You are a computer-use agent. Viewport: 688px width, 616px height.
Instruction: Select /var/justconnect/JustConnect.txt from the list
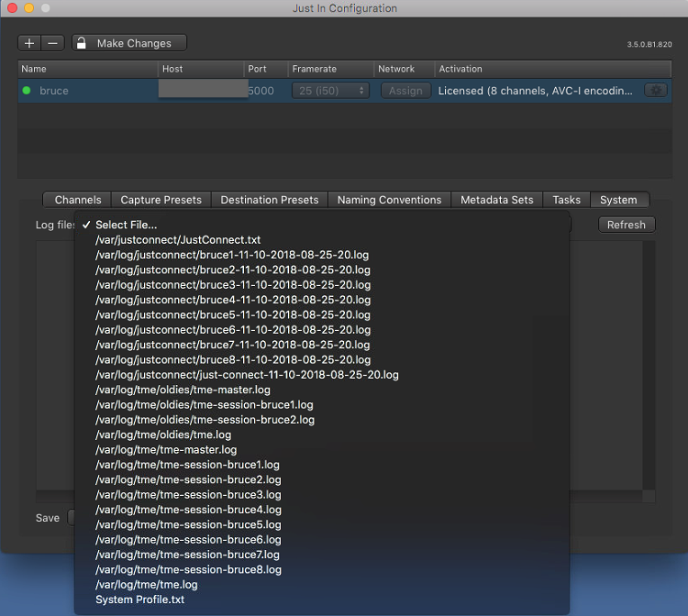click(x=322, y=240)
